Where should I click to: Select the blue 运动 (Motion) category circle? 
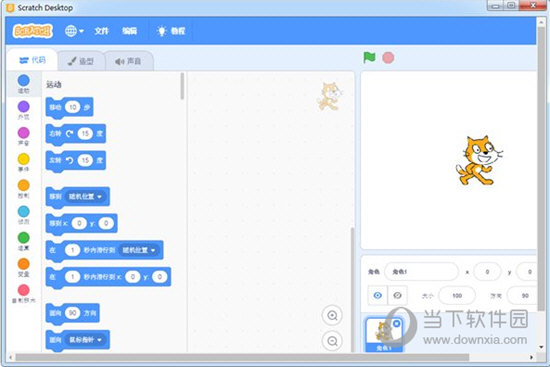pyautogui.click(x=24, y=80)
